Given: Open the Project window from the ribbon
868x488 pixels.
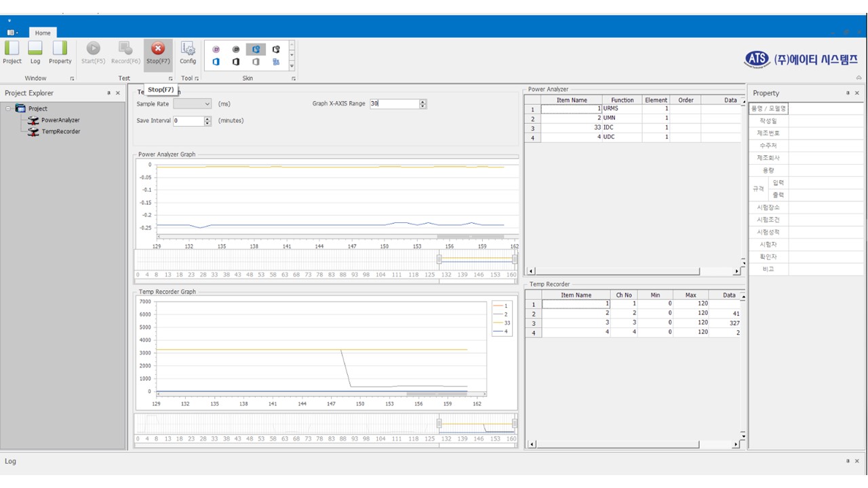Looking at the screenshot, I should pyautogui.click(x=12, y=52).
